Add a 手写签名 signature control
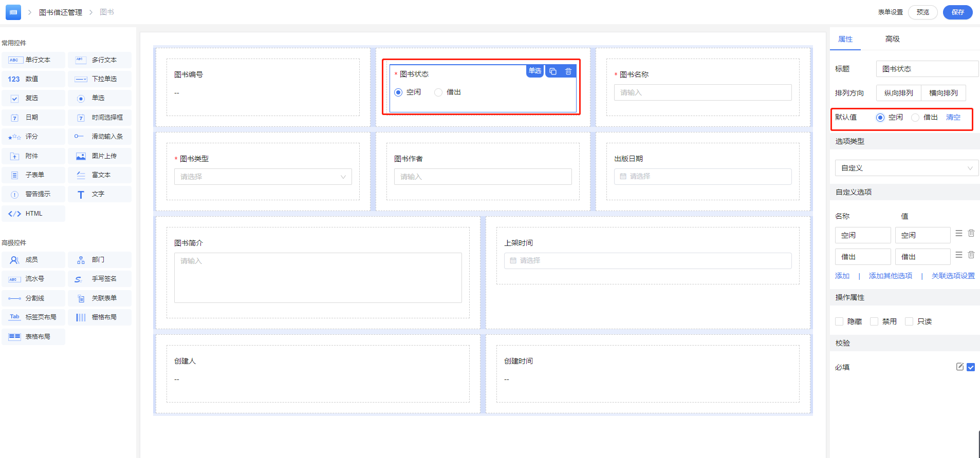 click(100, 279)
